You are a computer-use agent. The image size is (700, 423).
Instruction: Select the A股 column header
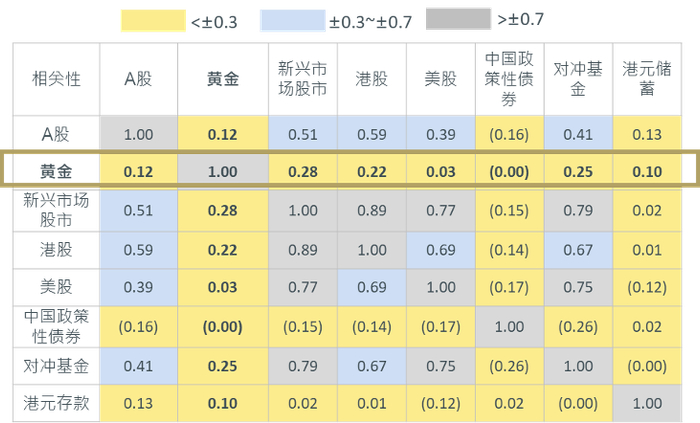point(136,78)
